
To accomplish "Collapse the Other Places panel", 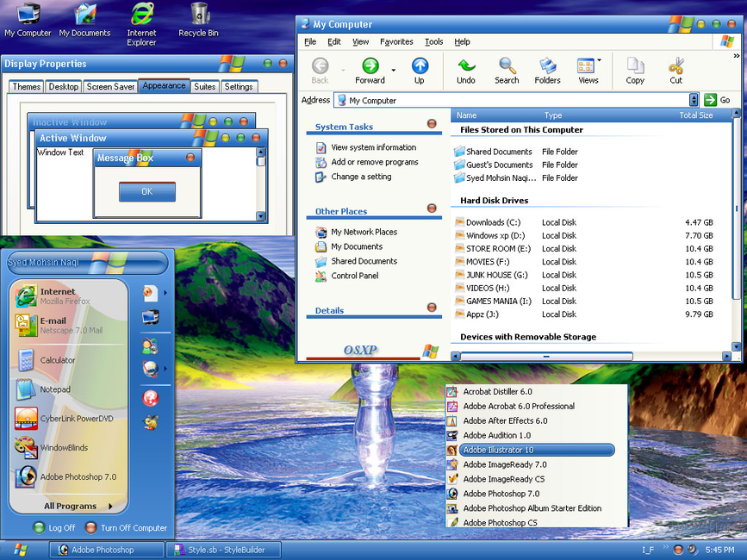I will [433, 208].
